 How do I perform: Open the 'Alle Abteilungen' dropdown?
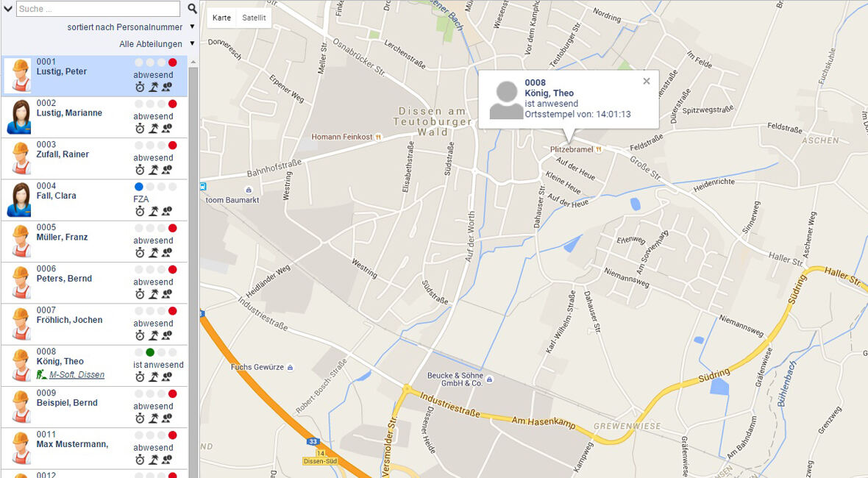[157, 43]
